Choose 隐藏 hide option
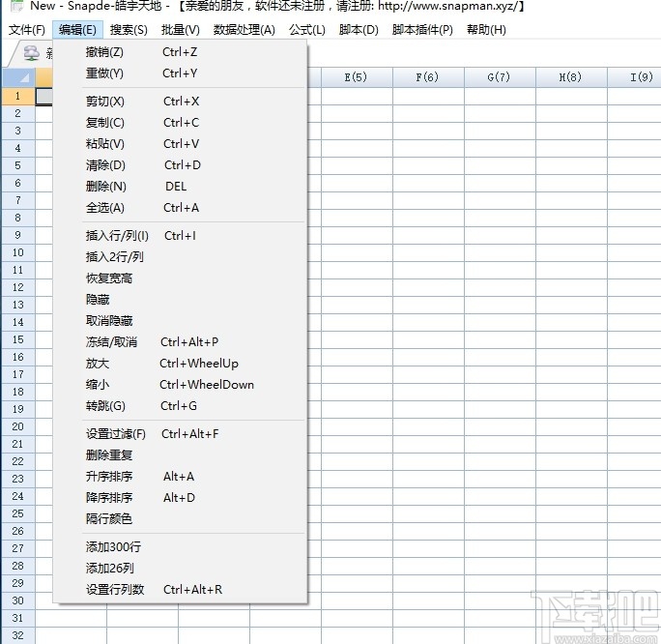Image resolution: width=661 pixels, height=644 pixels. coord(181,300)
